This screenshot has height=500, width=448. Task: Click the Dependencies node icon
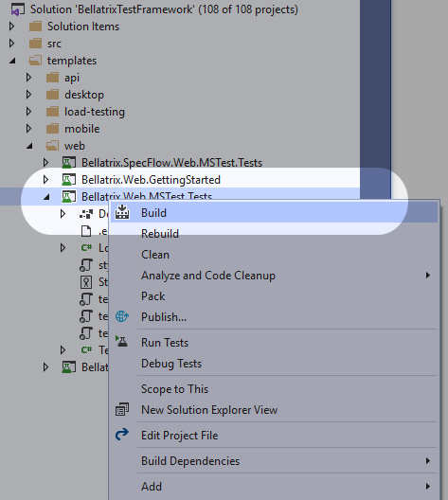coord(86,214)
